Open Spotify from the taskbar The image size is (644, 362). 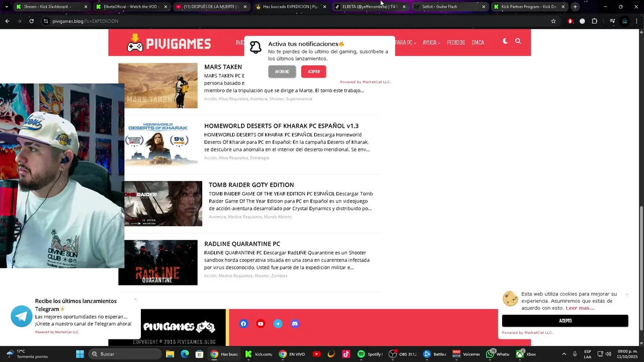point(370,354)
